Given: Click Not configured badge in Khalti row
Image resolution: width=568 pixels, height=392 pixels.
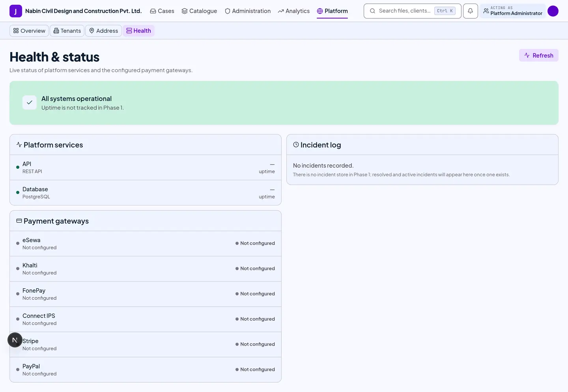Looking at the screenshot, I should click(x=255, y=269).
